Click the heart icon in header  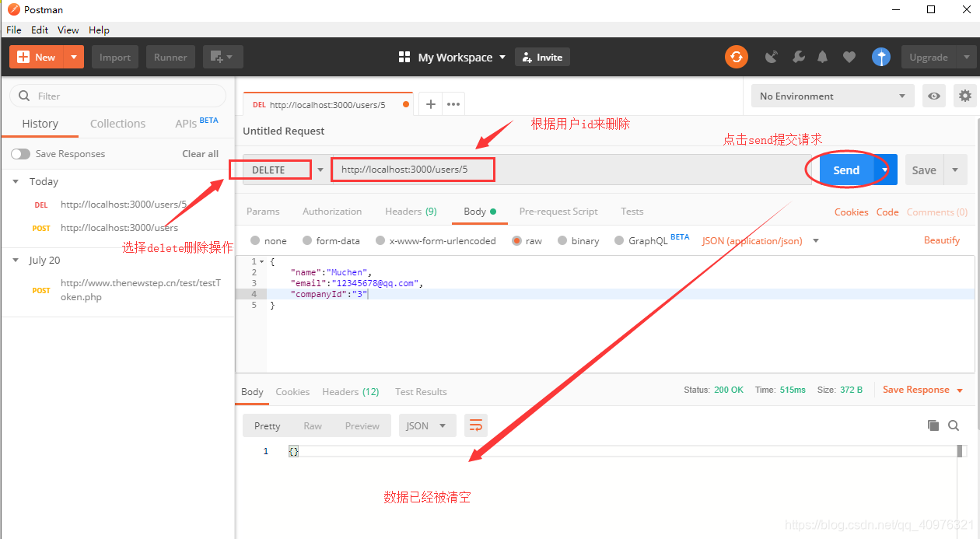coord(849,57)
